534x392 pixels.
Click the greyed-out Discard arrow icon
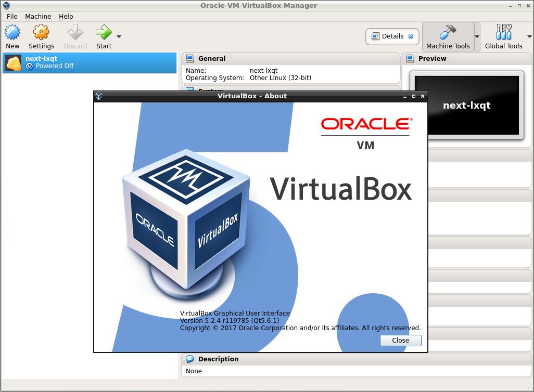[x=75, y=32]
